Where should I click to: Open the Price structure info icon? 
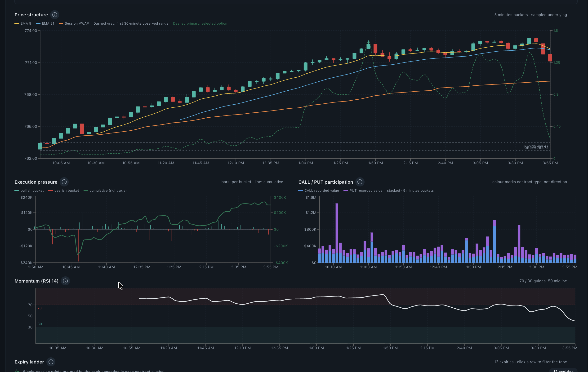pyautogui.click(x=55, y=15)
